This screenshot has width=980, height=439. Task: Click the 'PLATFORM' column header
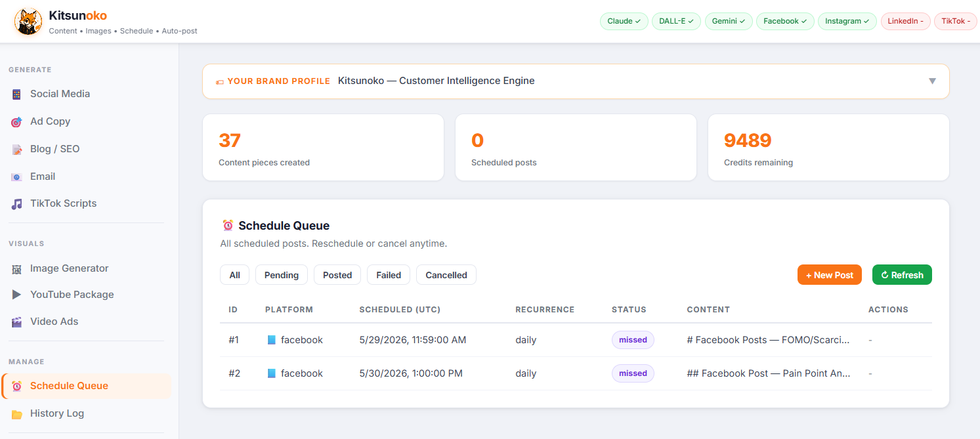pyautogui.click(x=289, y=309)
